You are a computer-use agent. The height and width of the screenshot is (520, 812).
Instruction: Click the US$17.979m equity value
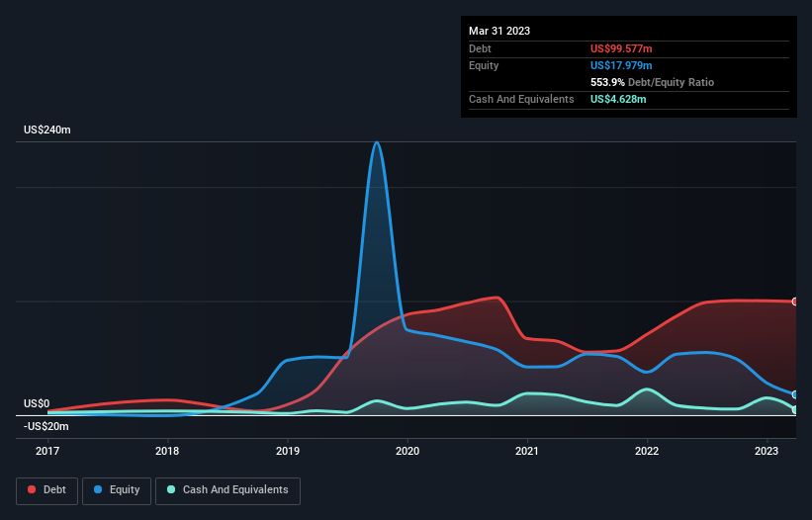621,65
